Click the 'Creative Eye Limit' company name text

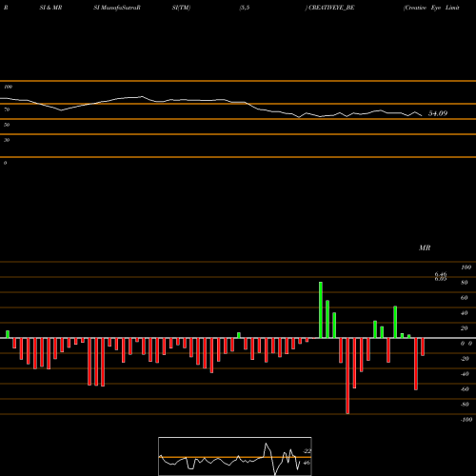pos(431,8)
